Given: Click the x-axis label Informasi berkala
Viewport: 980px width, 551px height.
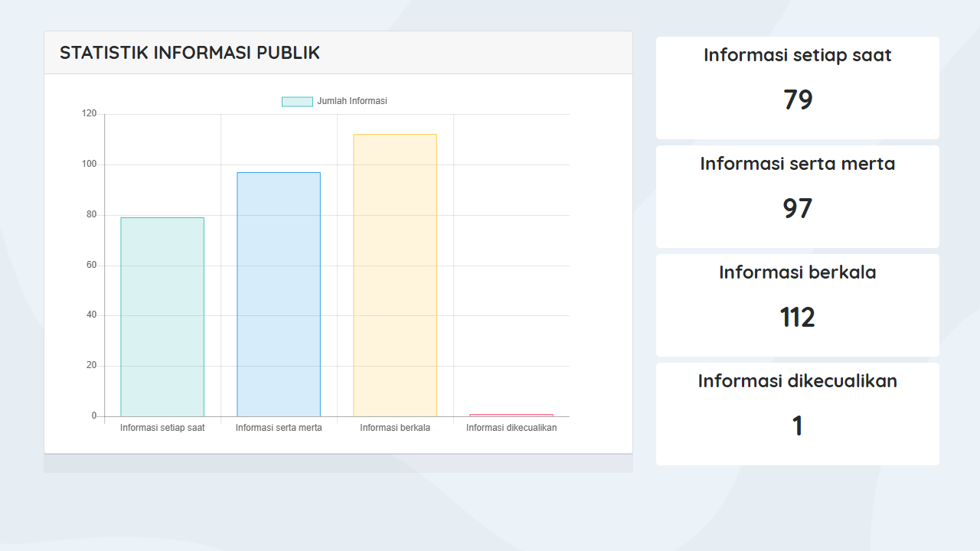Looking at the screenshot, I should [x=395, y=428].
